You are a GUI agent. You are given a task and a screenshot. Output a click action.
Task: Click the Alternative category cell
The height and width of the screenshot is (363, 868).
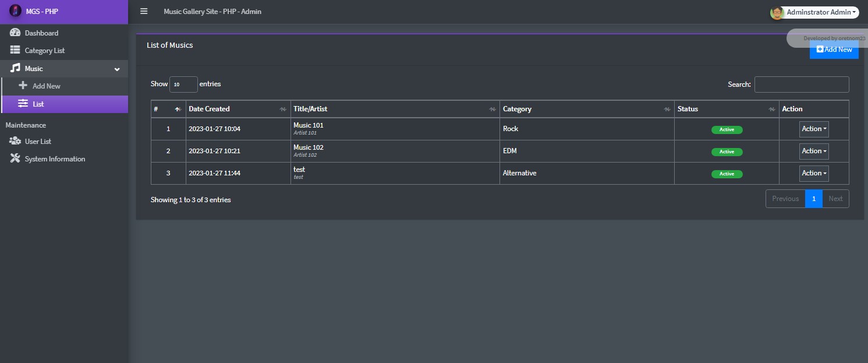pyautogui.click(x=587, y=174)
